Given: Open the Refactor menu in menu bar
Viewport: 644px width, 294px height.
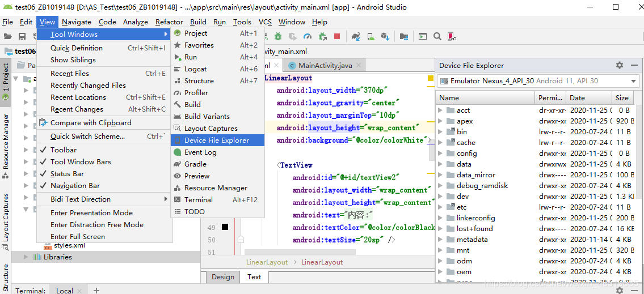Looking at the screenshot, I should (x=169, y=22).
